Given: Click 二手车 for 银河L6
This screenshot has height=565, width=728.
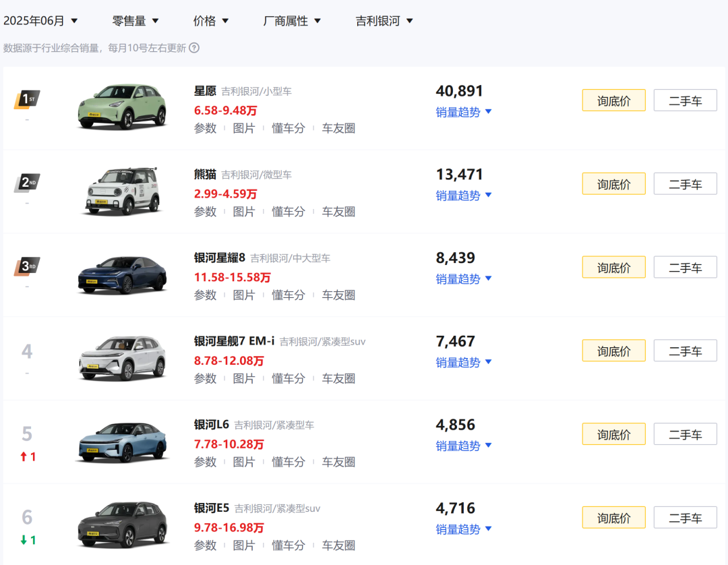Looking at the screenshot, I should (686, 434).
